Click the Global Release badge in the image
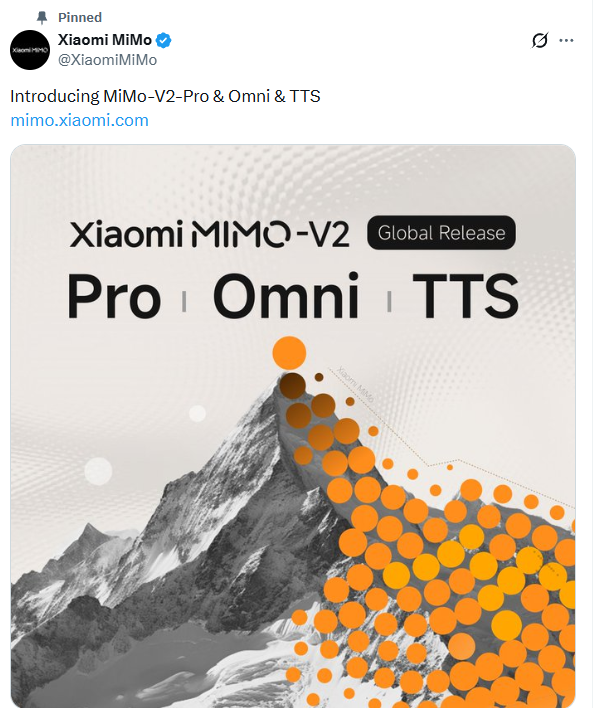The image size is (594, 708). pyautogui.click(x=441, y=233)
